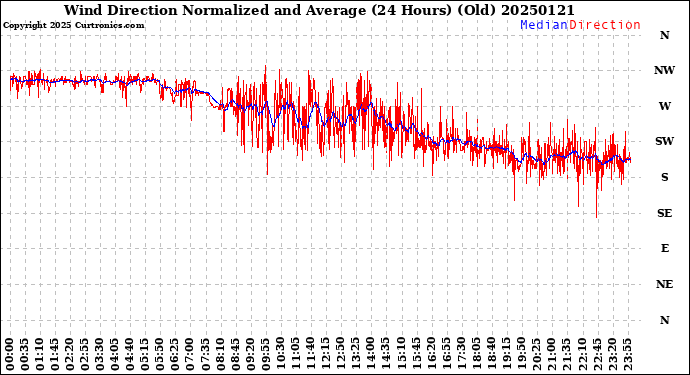Viewport: 690px width, 375px height.
Task: Click the 19:15 time axis label
Action: 506,354
